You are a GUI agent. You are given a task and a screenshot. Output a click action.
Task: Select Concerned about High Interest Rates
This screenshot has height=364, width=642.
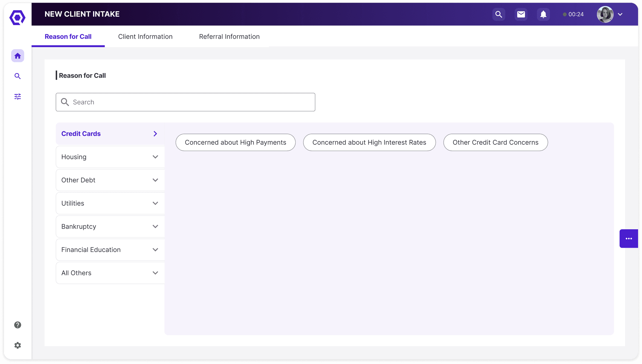click(x=369, y=142)
